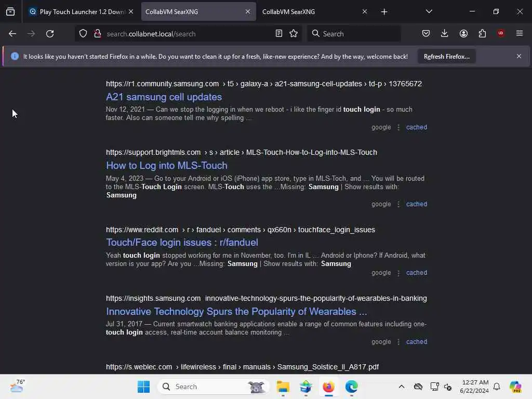
Task: Switch to the third CollabVM SearXNG tab
Action: pos(315,11)
